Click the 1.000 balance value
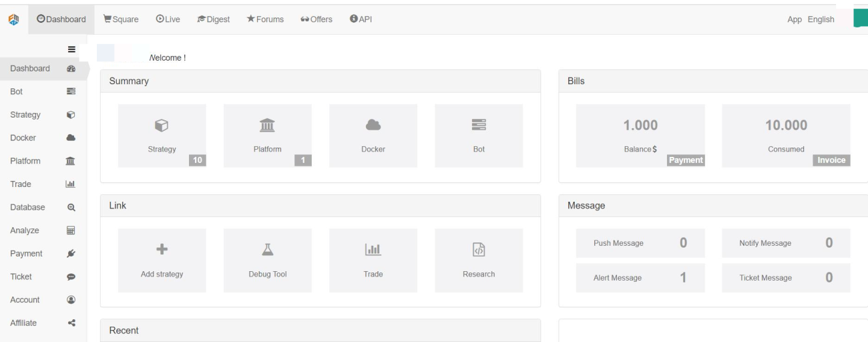The height and width of the screenshot is (342, 868). (640, 125)
